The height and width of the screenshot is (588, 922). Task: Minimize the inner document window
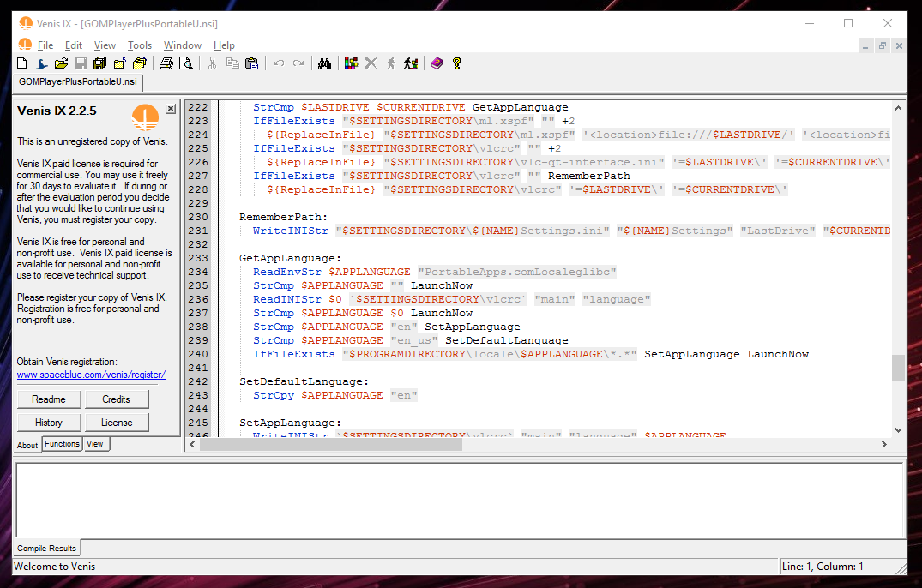[865, 45]
